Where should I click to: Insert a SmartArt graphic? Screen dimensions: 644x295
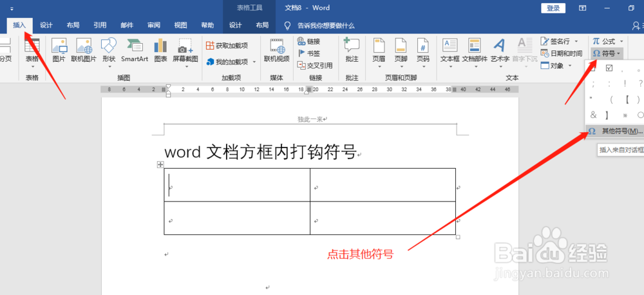pos(135,50)
